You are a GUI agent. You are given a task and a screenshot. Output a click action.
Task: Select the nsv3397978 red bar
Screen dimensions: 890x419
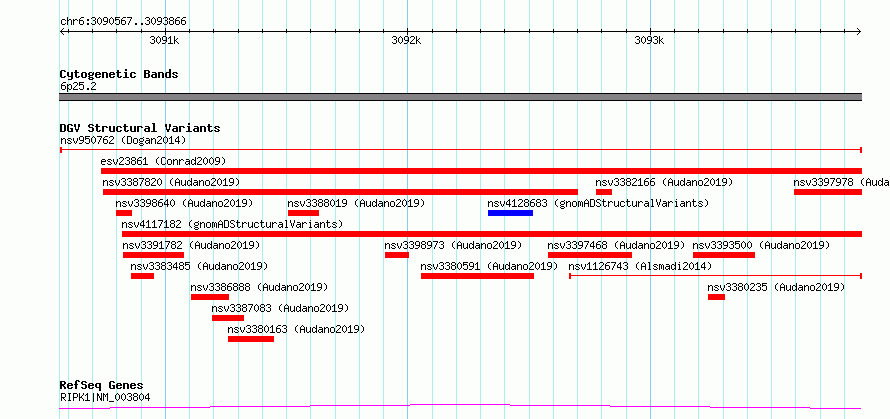click(x=828, y=192)
